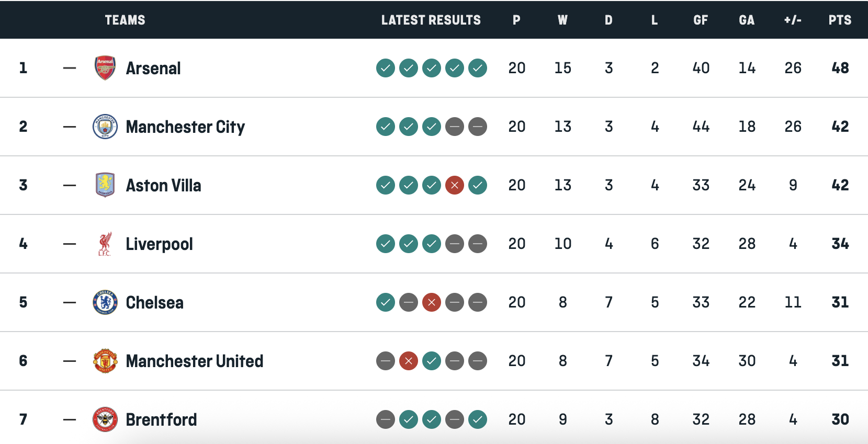
Task: Click Brentford's latest win result circle
Action: (478, 419)
